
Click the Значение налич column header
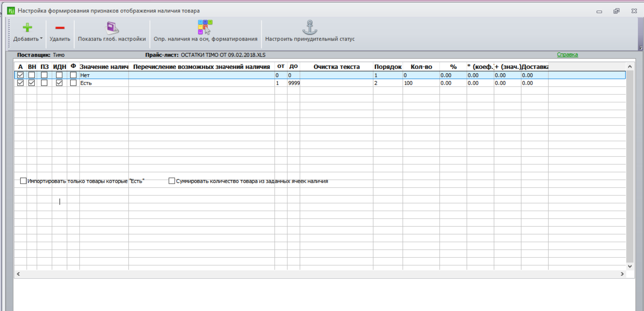click(104, 67)
